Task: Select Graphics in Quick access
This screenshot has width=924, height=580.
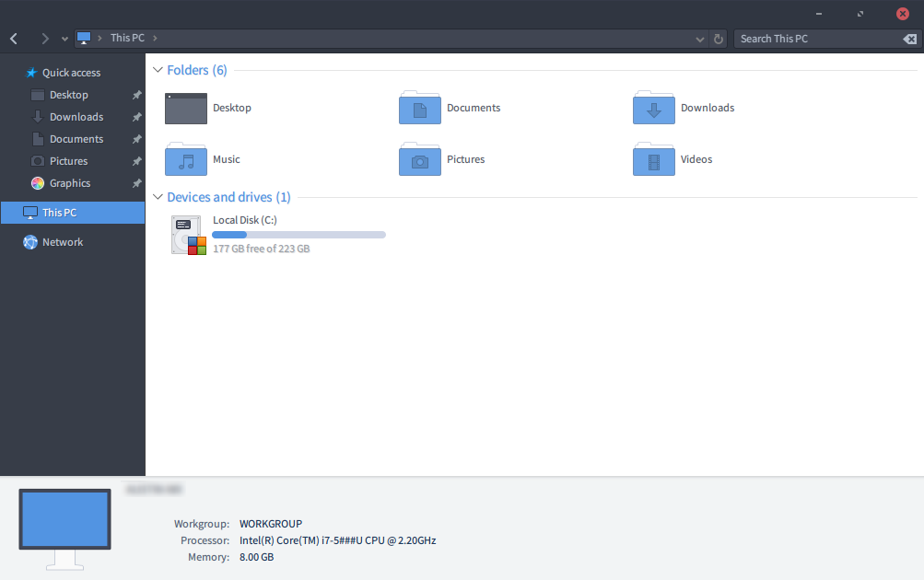Action: (x=70, y=183)
